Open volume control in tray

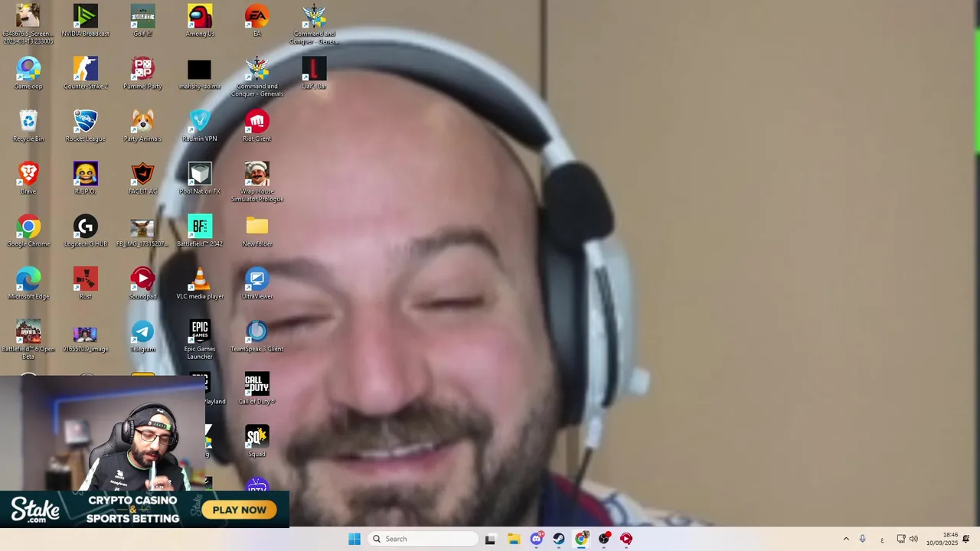click(x=913, y=539)
